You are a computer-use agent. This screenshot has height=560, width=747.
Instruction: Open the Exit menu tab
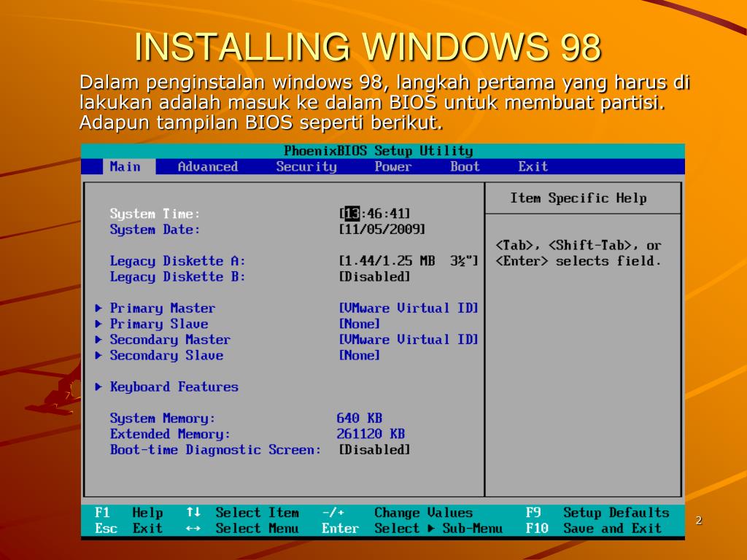tap(533, 167)
